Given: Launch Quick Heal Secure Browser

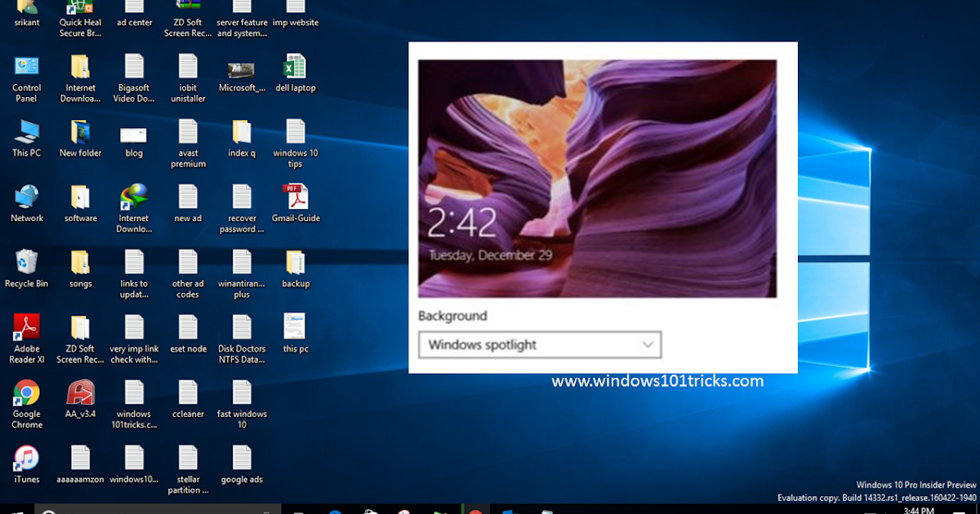Looking at the screenshot, I should (x=79, y=8).
